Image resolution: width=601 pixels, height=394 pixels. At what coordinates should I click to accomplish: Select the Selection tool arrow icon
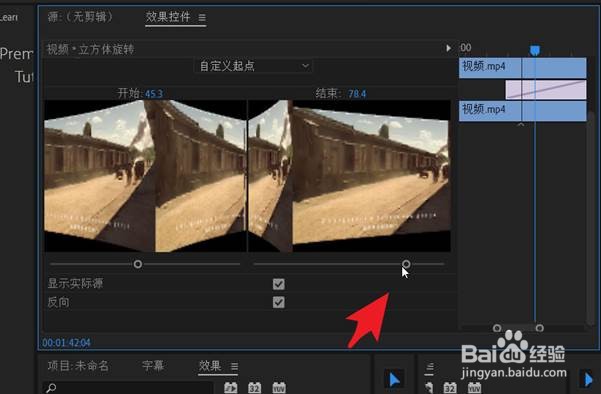(394, 379)
